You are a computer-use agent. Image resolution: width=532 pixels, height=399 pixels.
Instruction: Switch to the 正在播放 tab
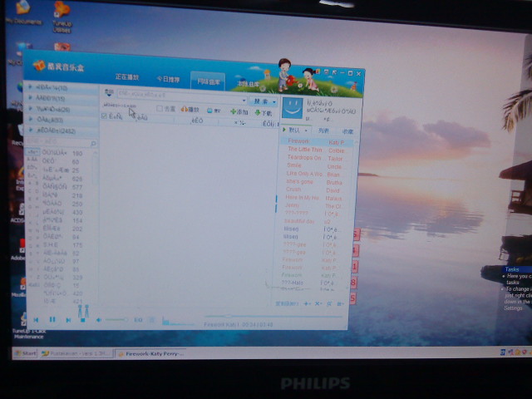point(127,77)
